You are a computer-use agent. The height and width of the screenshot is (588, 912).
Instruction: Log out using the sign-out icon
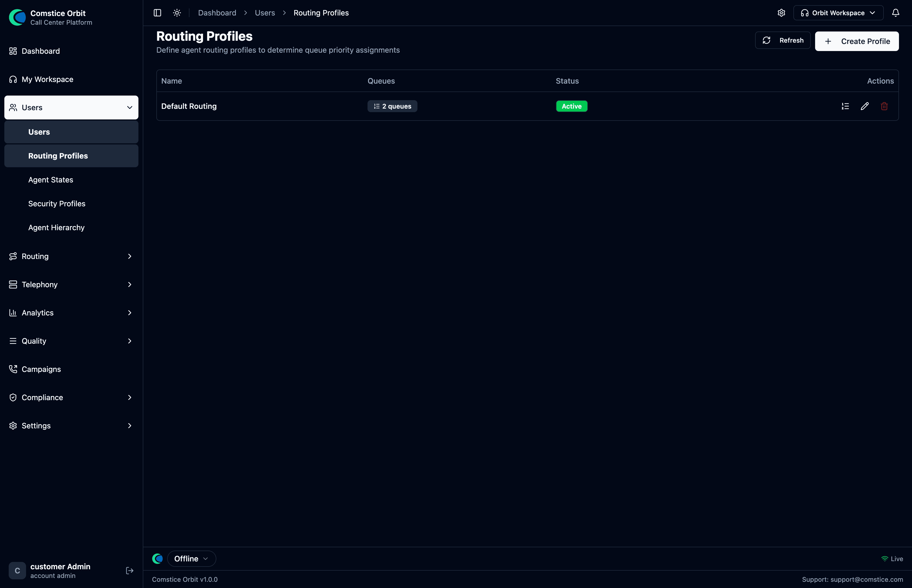pos(130,570)
